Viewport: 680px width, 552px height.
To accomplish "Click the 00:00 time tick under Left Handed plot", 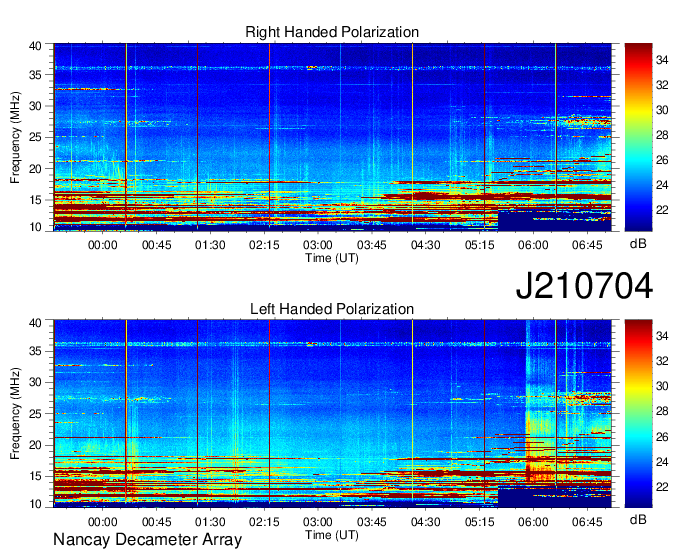I will click(x=103, y=522).
